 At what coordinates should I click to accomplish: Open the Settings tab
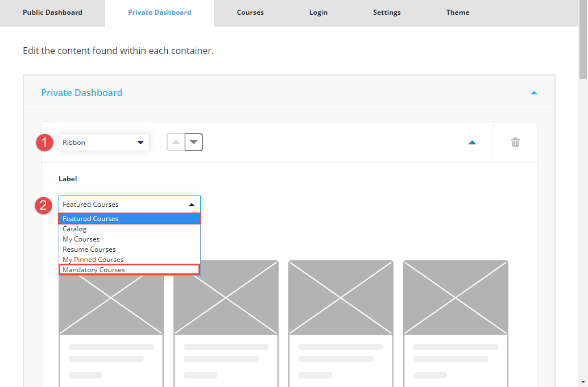coord(387,13)
